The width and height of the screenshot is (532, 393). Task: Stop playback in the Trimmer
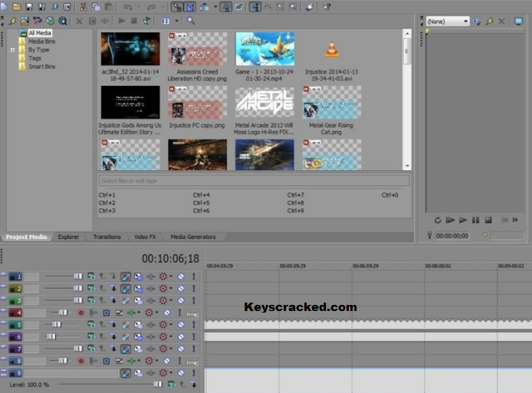point(488,221)
